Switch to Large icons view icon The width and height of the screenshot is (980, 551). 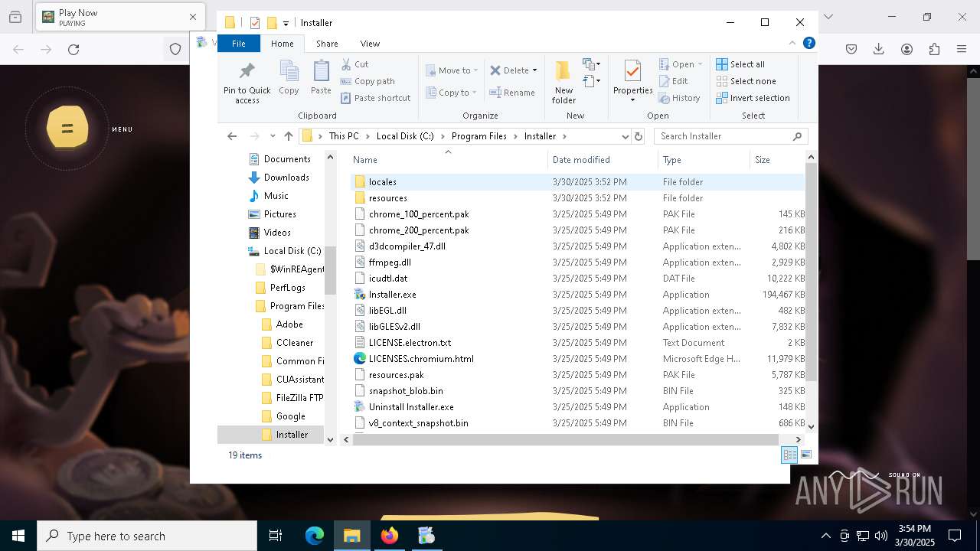(805, 455)
